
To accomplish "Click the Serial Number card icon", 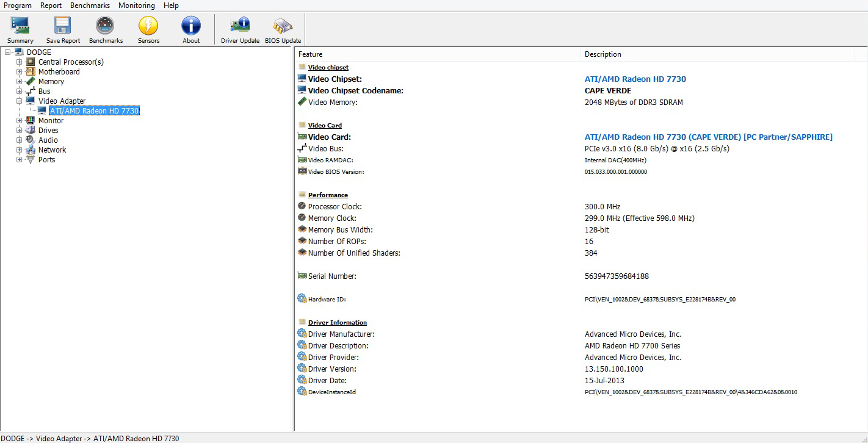I will pos(302,276).
